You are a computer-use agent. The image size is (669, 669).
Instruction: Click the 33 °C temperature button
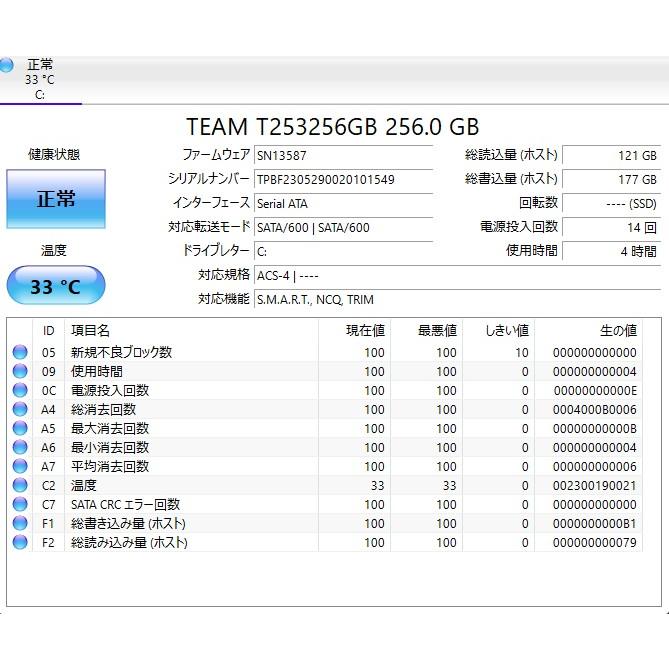56,285
